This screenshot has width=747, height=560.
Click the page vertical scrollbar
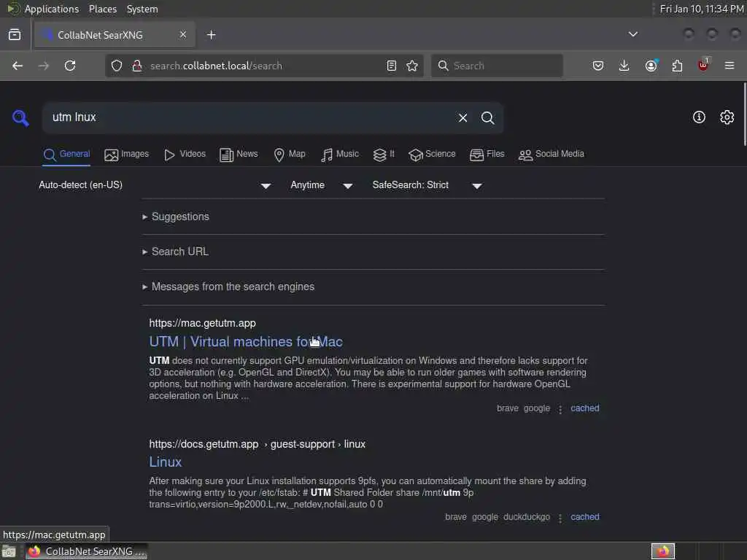[744, 114]
